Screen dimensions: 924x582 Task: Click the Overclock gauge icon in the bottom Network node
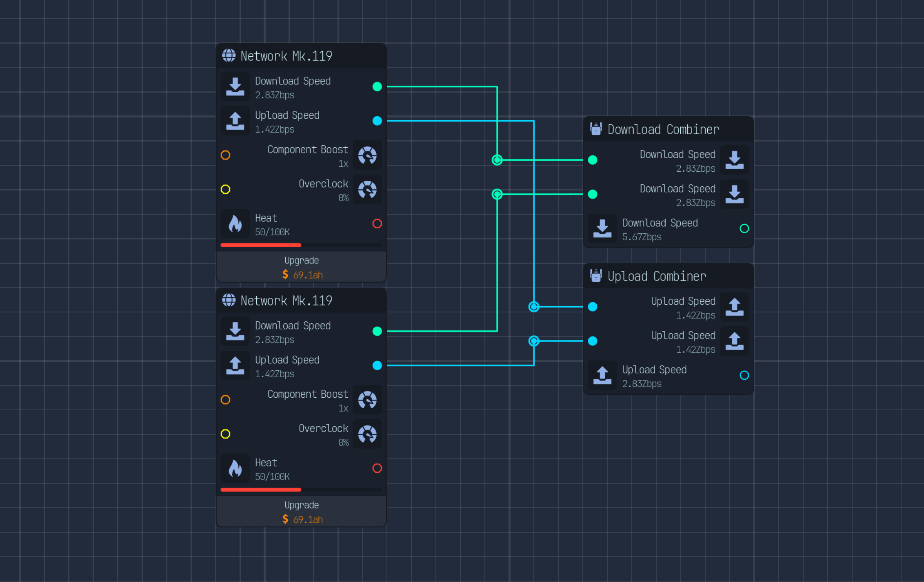point(367,434)
